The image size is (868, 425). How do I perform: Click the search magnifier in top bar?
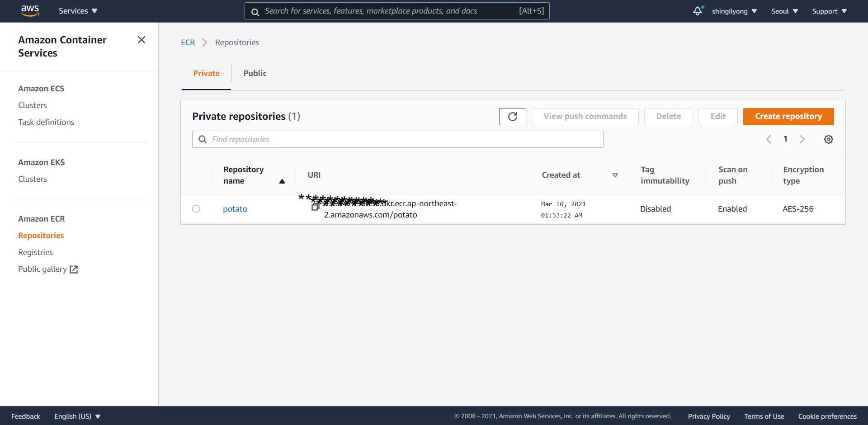click(x=255, y=12)
